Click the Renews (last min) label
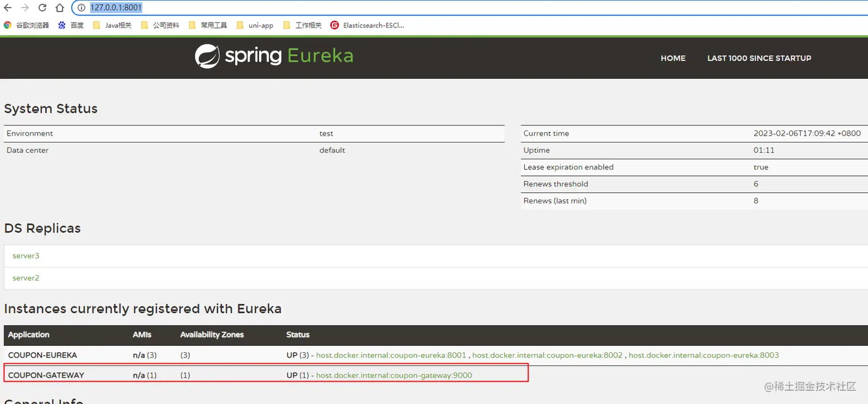Screen dimensions: 868x404 (x=555, y=201)
